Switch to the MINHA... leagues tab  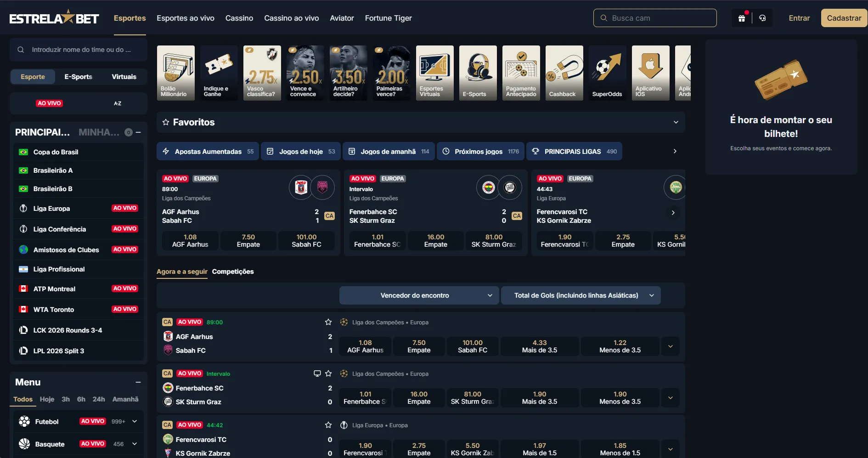(x=99, y=132)
